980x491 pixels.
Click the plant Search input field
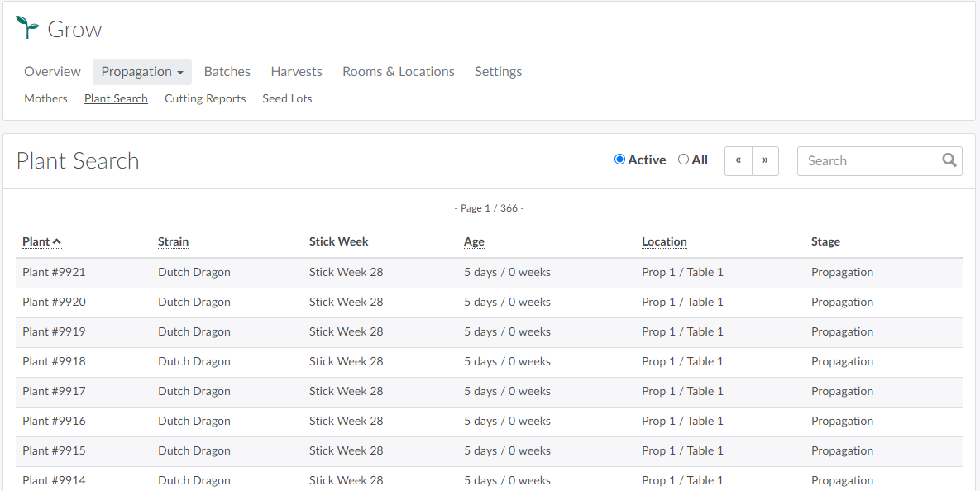coord(868,161)
